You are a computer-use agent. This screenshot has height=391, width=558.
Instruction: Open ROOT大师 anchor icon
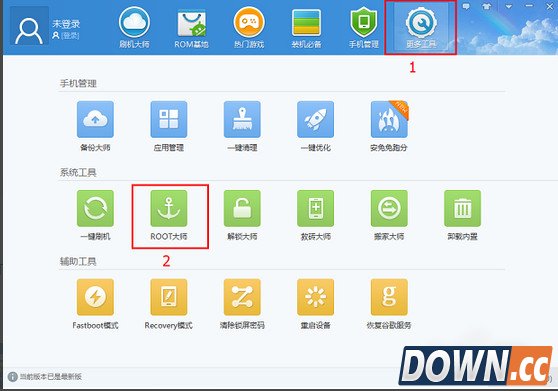point(169,208)
